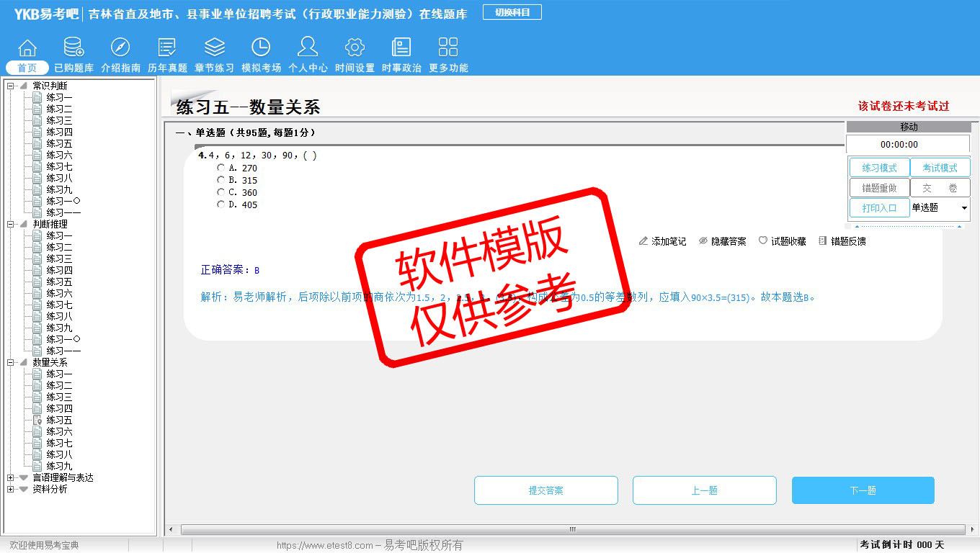Open 模拟考场 clock icon

261,48
